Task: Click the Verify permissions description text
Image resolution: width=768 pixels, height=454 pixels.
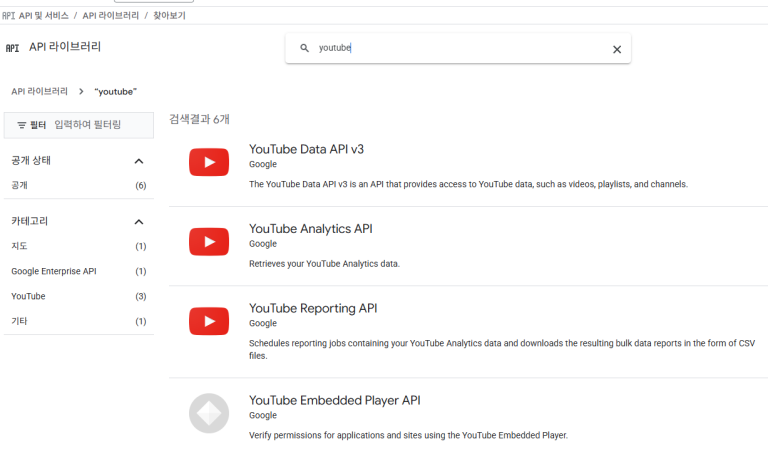Action: click(x=408, y=435)
